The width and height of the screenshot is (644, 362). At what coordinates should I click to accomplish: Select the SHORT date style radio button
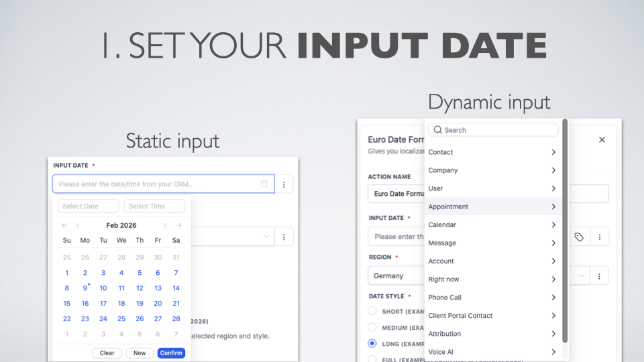tap(372, 311)
